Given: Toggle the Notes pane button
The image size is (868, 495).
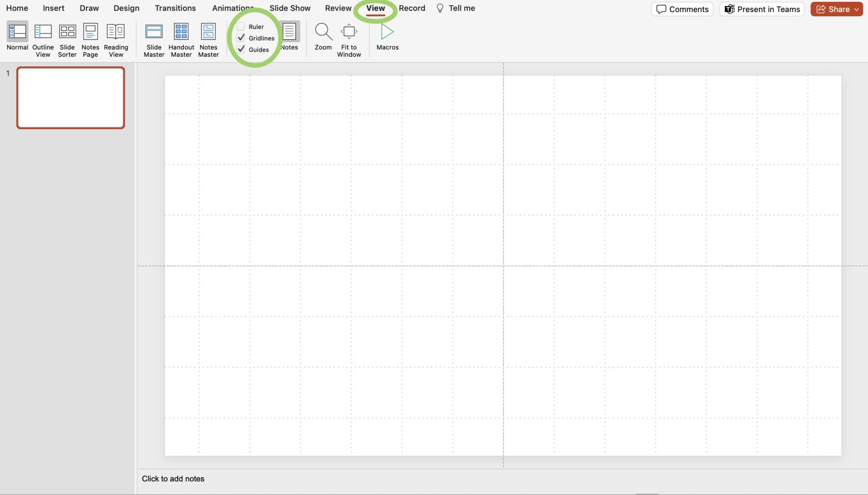Looking at the screenshot, I should pos(289,37).
